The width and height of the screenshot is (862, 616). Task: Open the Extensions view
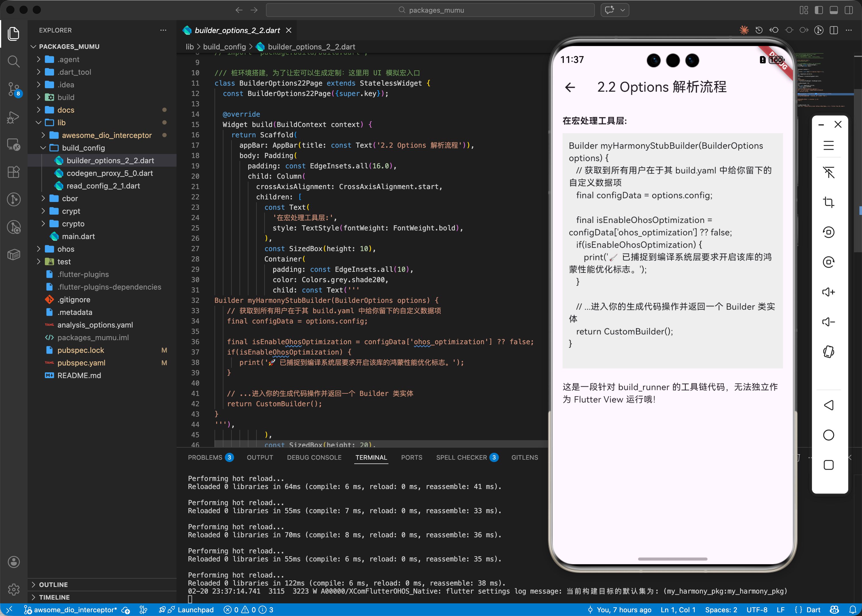pos(14,172)
